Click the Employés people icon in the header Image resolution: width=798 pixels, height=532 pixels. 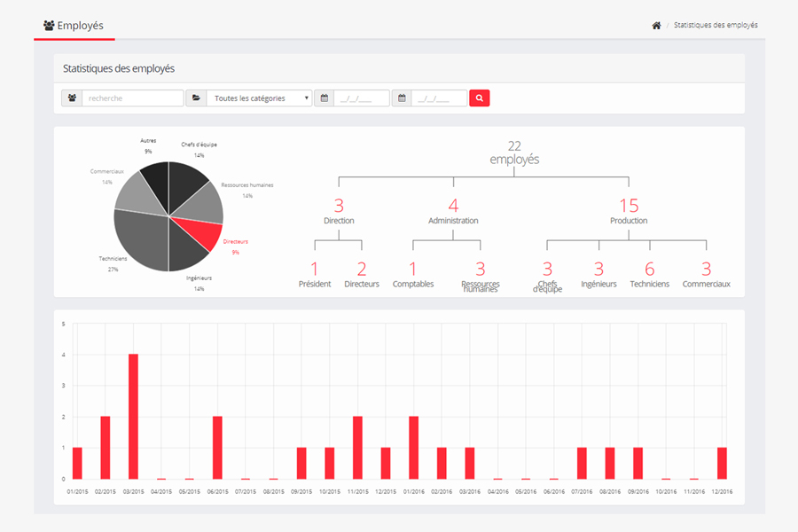pyautogui.click(x=48, y=26)
